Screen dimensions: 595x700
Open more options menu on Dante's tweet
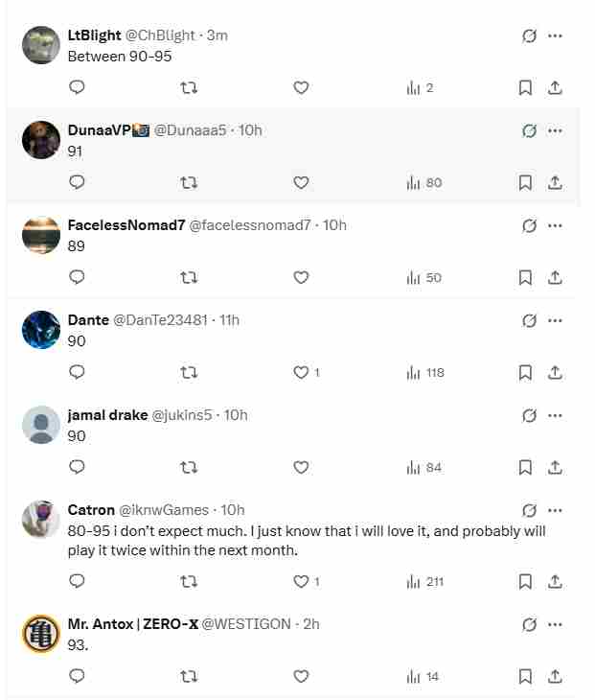pyautogui.click(x=555, y=320)
